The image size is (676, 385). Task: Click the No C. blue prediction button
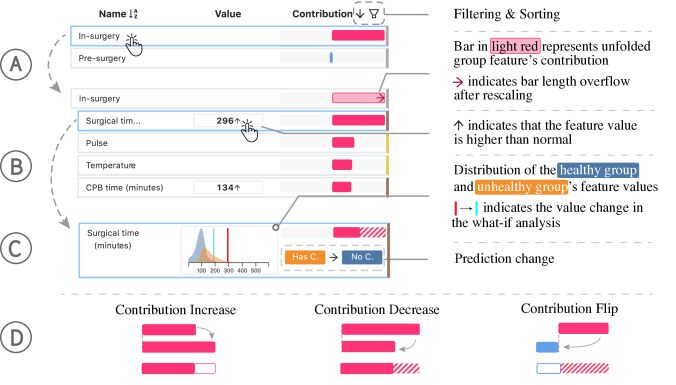pos(362,257)
